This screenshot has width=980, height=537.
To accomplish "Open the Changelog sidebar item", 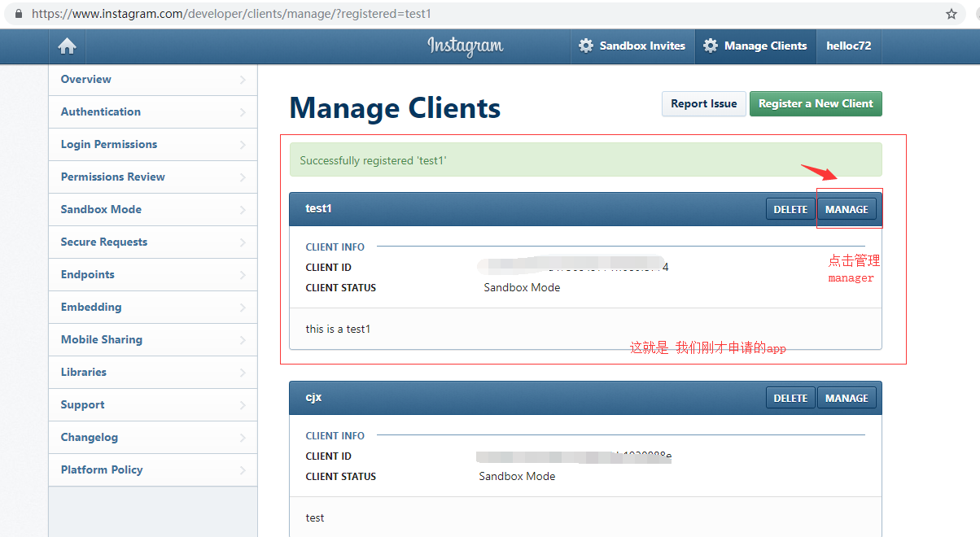I will click(x=153, y=438).
